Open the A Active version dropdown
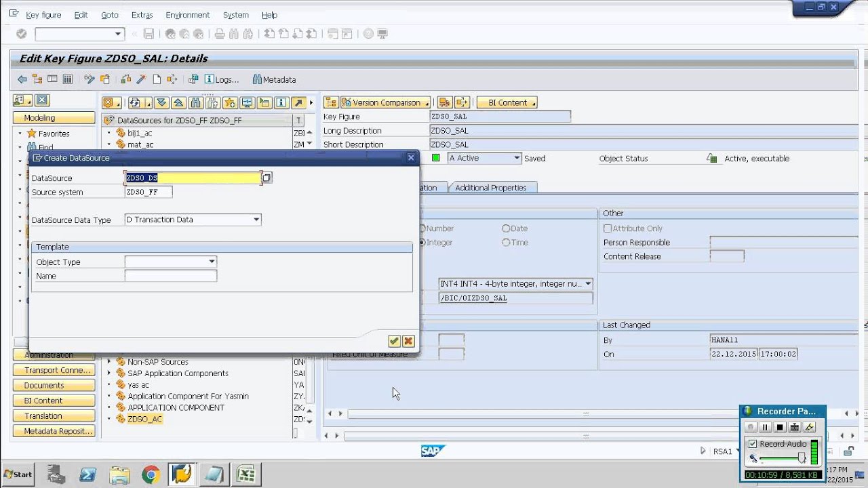 point(517,158)
